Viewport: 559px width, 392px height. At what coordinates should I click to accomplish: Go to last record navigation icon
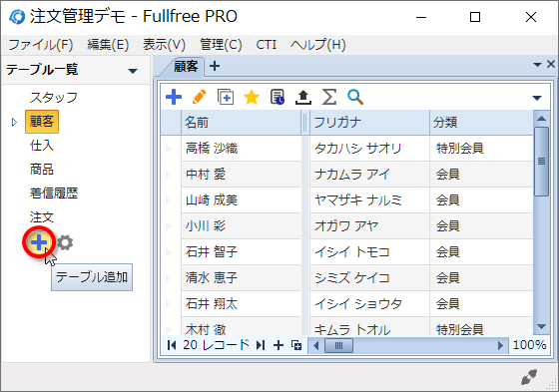click(x=261, y=345)
